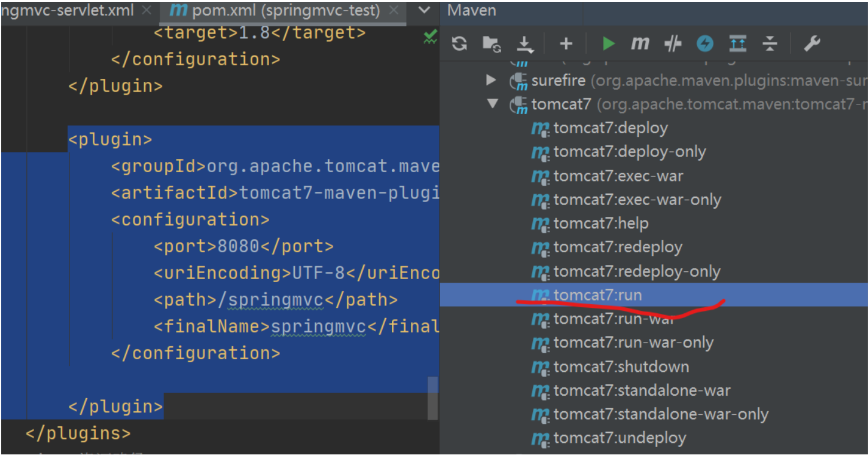The height and width of the screenshot is (455, 868).
Task: Click goal icon beside tomcat7:deploy
Action: [540, 128]
